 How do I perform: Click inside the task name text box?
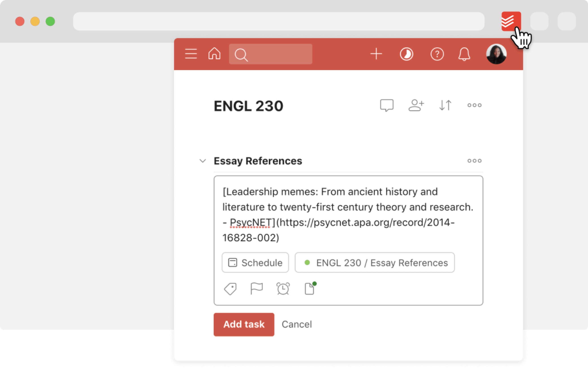(x=348, y=214)
